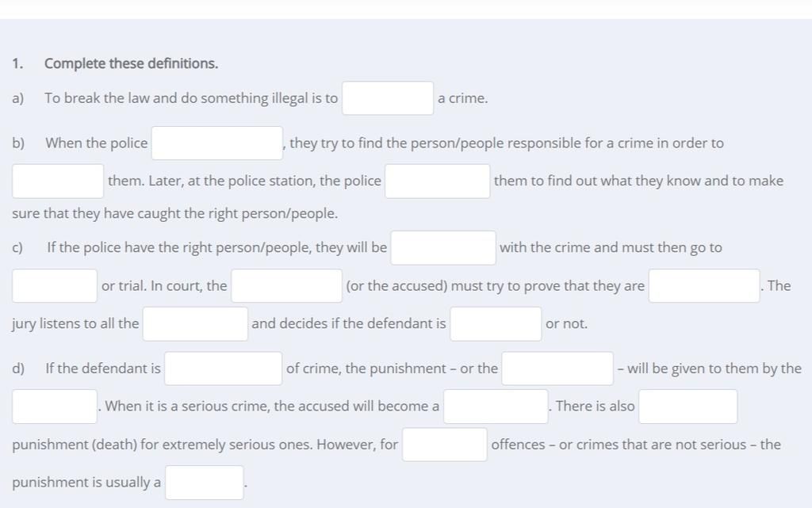The image size is (812, 508).
Task: Focus the blank after 'punishment – or the'
Action: (557, 369)
